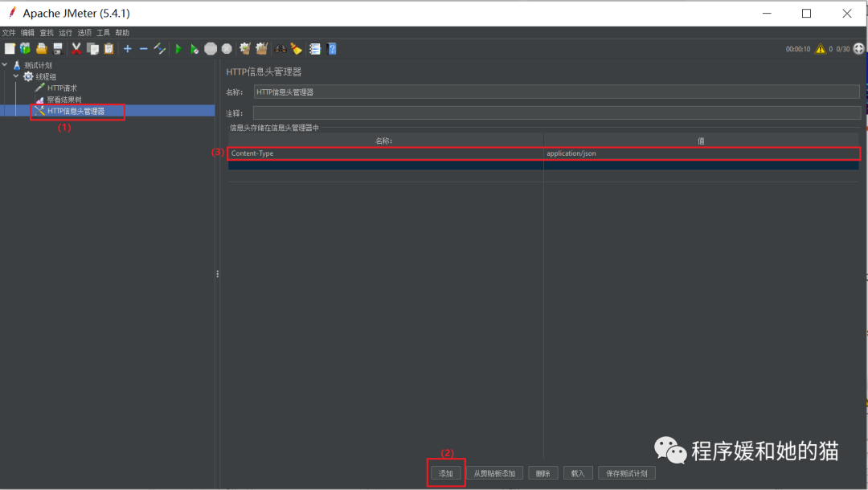The image size is (868, 490).
Task: Open the 帮助 menu
Action: pyautogui.click(x=122, y=33)
